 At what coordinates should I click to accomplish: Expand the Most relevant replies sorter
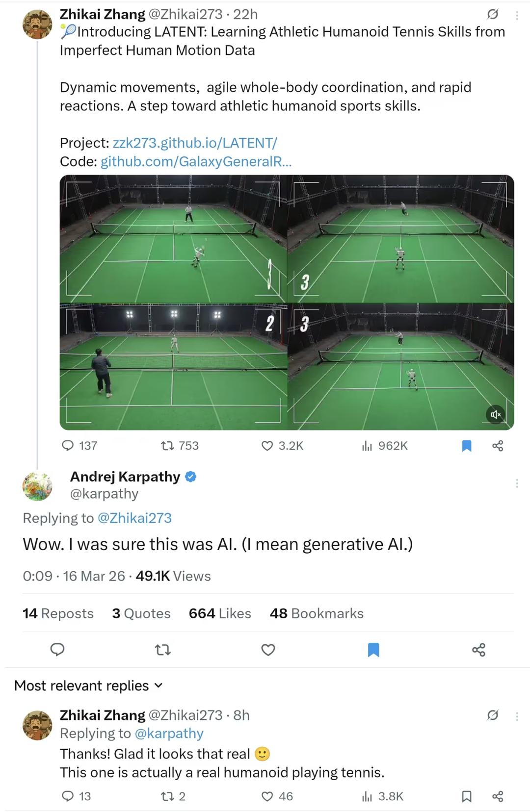point(88,685)
